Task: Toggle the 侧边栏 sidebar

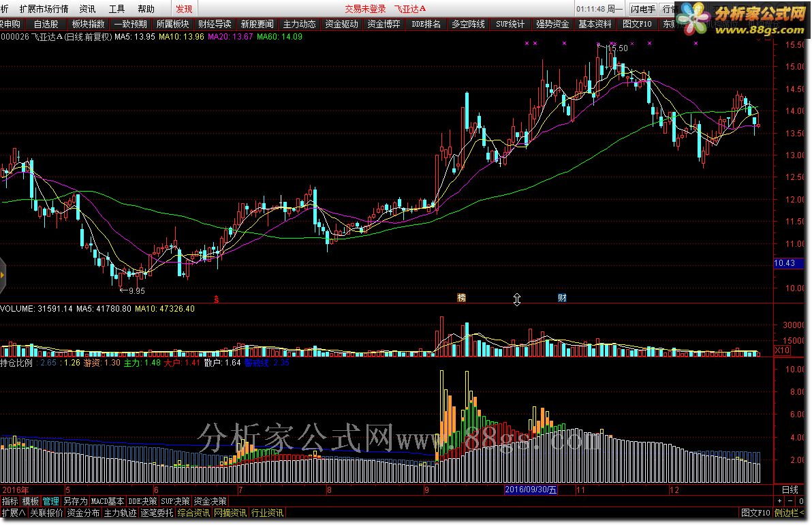Action: pos(790,513)
